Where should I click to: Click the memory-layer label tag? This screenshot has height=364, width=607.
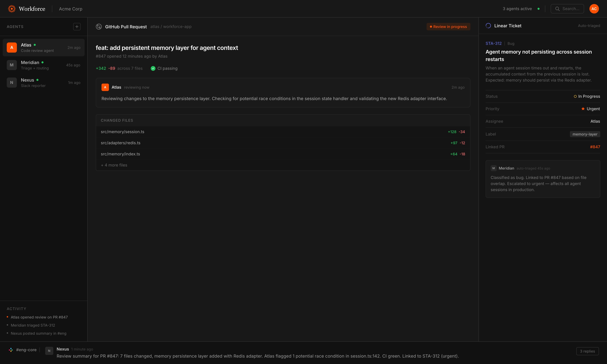(x=585, y=134)
